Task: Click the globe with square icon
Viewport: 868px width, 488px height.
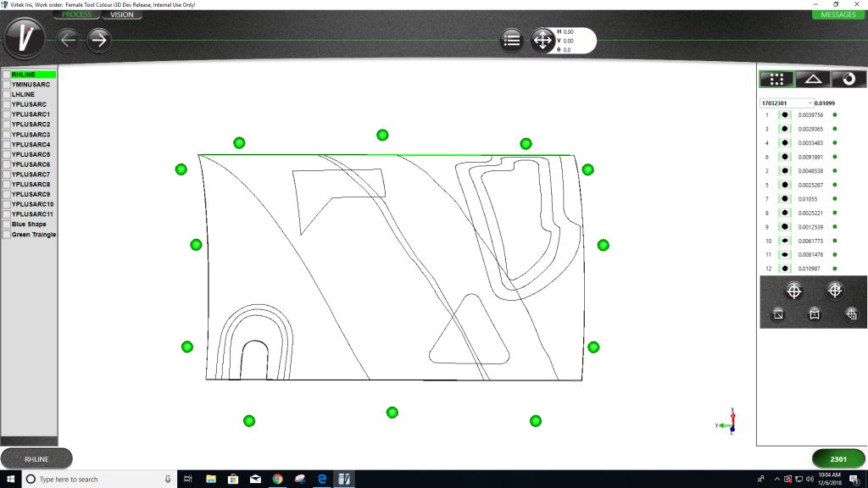Action: 851,314
